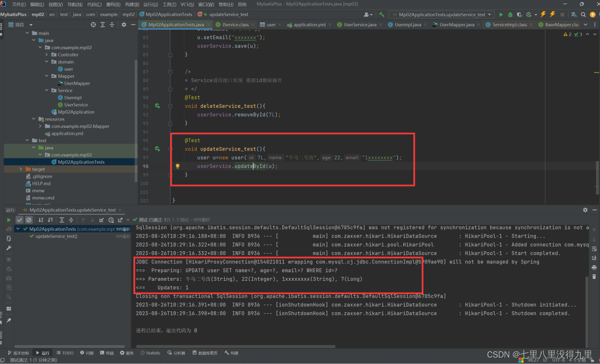Open the project panel gear settings
Viewport: 600px width, 364px height.
pos(124,25)
